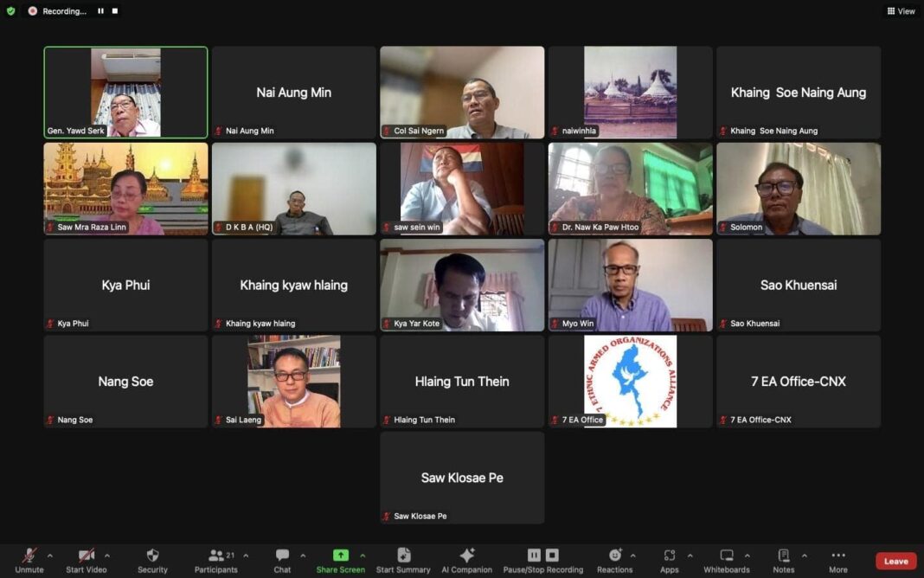Open the Whiteboards tool

coord(727,556)
